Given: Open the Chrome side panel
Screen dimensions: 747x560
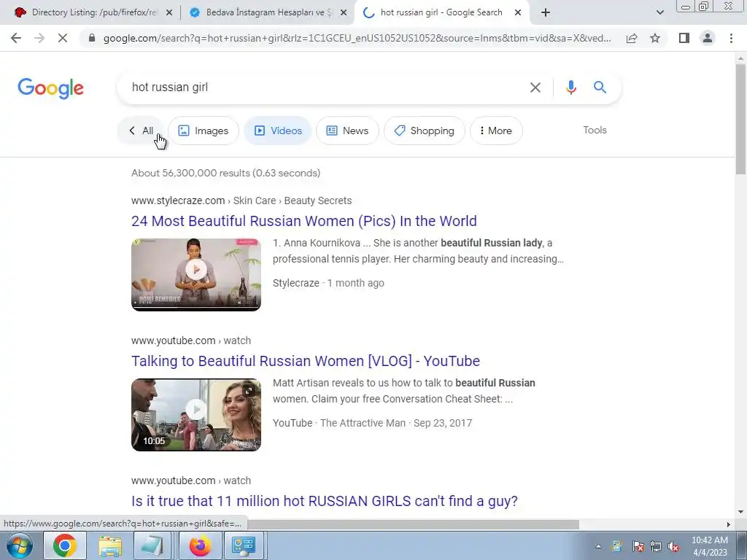Looking at the screenshot, I should coord(684,38).
